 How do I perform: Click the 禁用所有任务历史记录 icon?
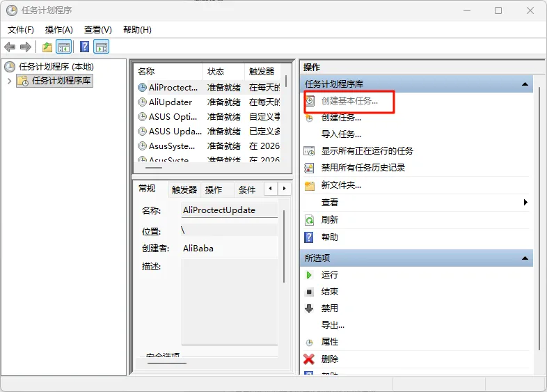[x=309, y=168]
